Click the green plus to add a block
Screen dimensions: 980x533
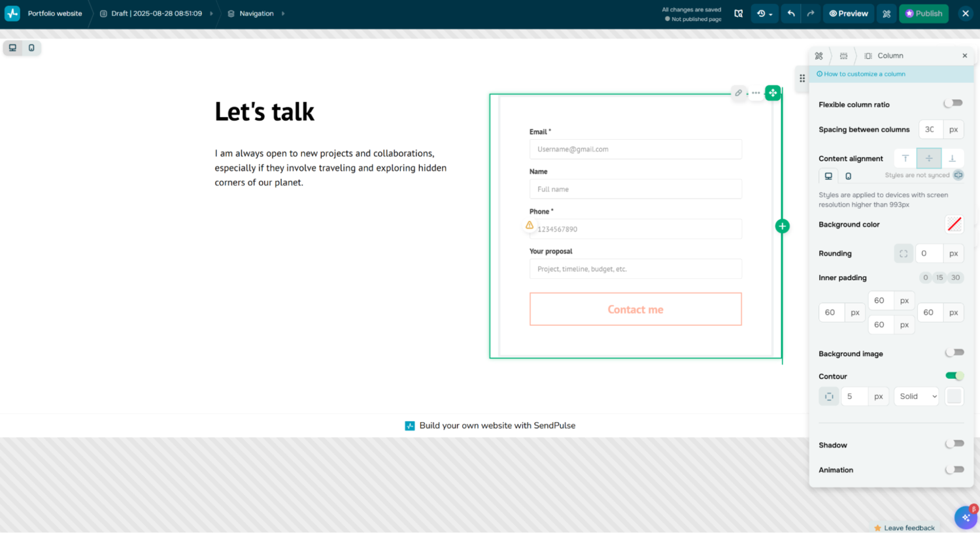pyautogui.click(x=782, y=226)
